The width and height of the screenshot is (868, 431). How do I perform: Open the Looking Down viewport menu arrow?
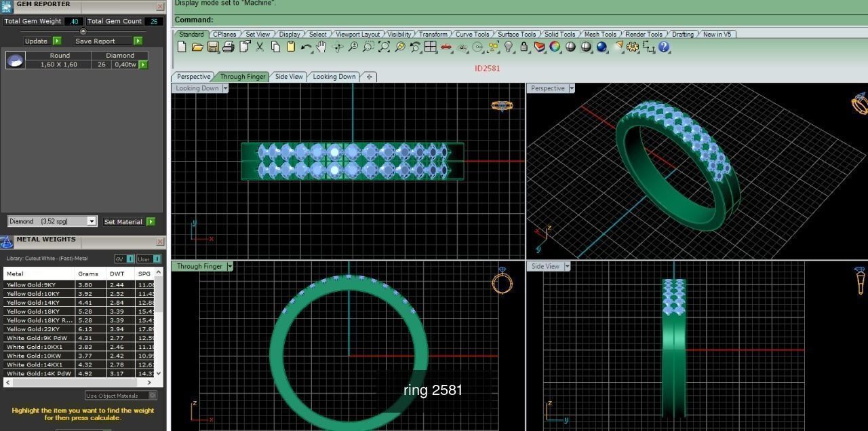point(225,88)
